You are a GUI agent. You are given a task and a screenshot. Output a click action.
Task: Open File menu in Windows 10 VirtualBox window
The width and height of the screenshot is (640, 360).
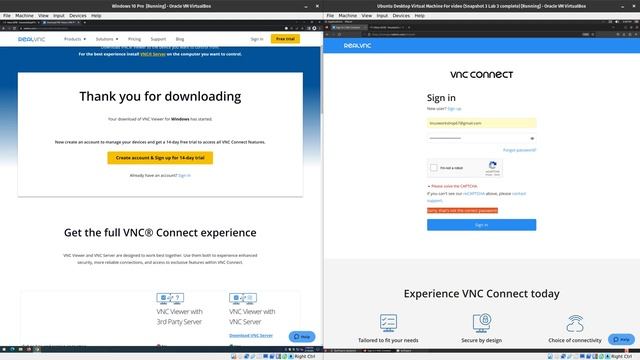[x=7, y=16]
